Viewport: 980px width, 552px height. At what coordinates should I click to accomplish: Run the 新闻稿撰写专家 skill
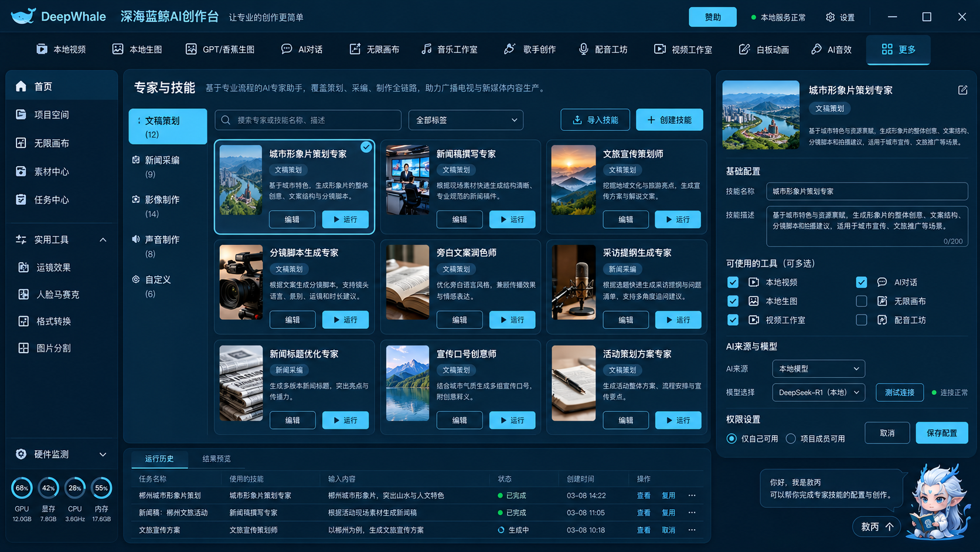(x=512, y=219)
